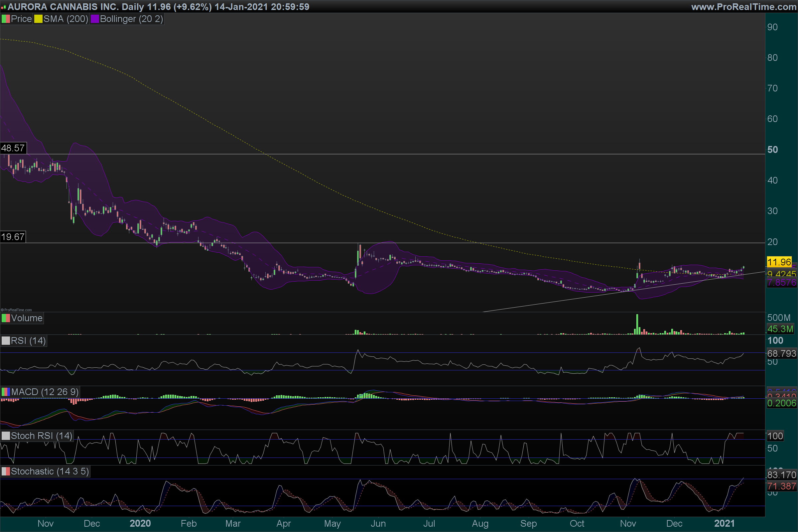Click the ProRealTime.com copyright text
798x532 pixels.
pos(16,310)
